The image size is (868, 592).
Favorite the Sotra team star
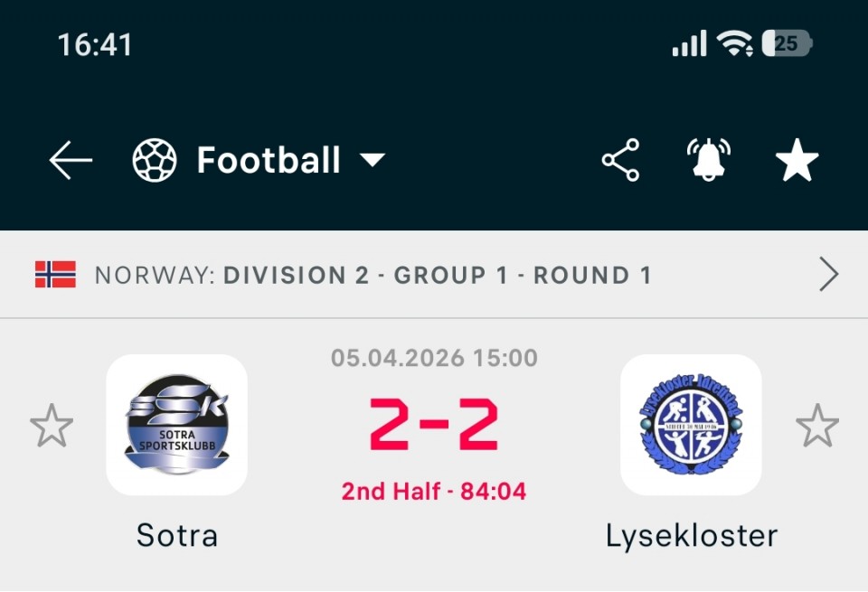point(52,426)
